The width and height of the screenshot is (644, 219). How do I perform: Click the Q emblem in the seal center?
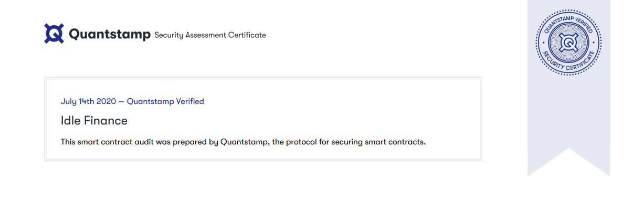[x=568, y=43]
